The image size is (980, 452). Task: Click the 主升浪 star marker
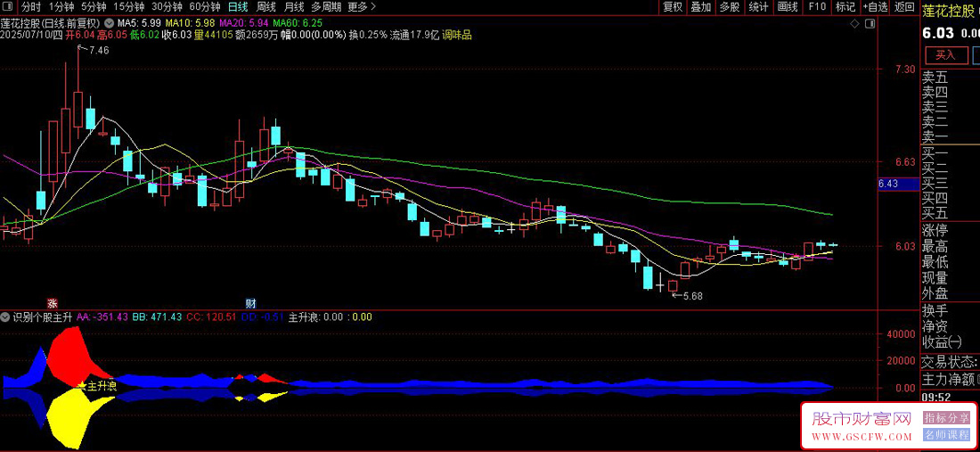click(x=97, y=385)
